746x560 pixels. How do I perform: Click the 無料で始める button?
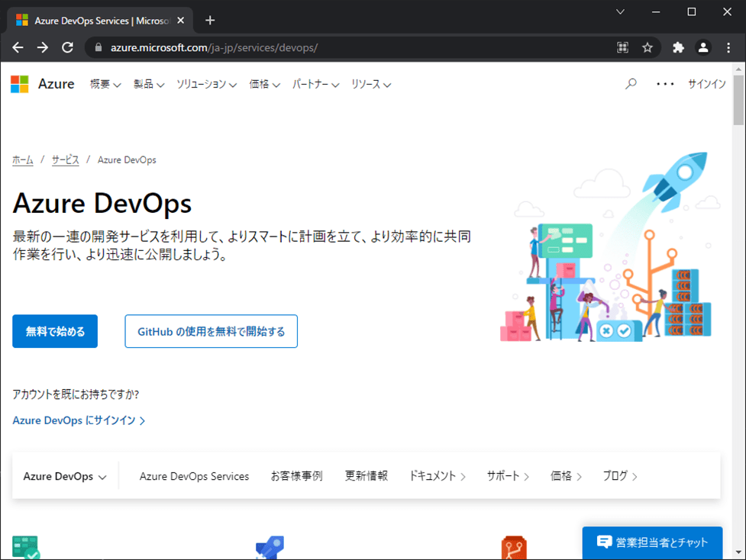click(55, 331)
